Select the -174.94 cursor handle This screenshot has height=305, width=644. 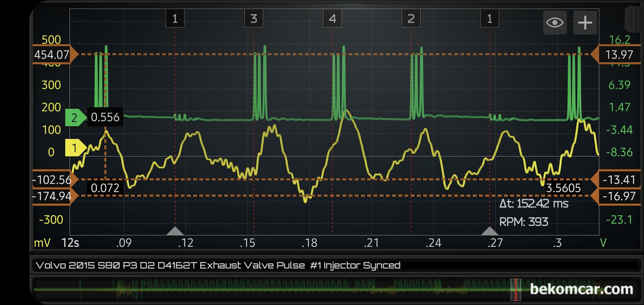tap(53, 196)
